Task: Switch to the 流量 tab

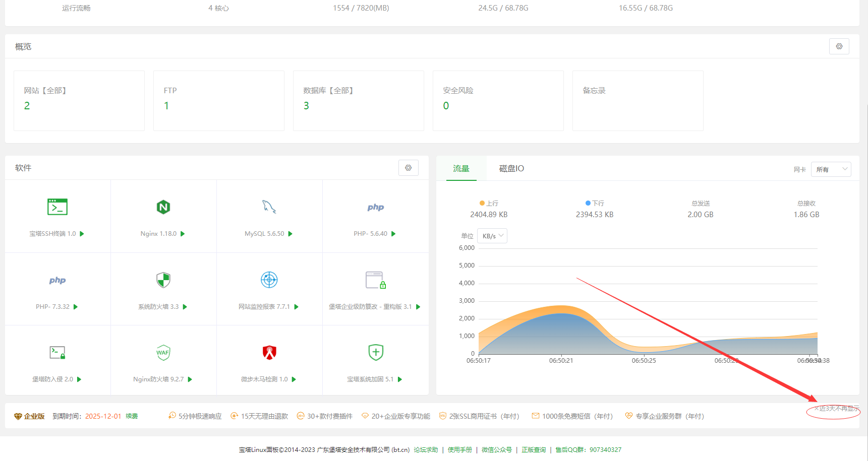Action: tap(461, 168)
